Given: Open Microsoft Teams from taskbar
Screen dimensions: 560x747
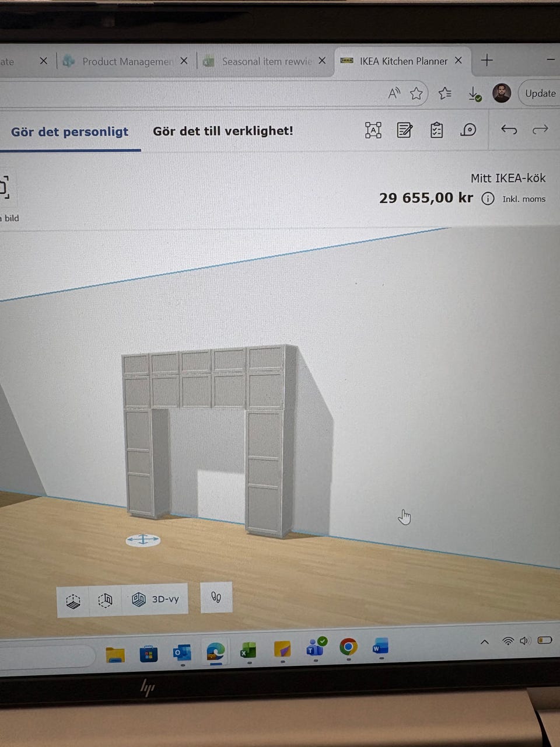Looking at the screenshot, I should point(316,647).
